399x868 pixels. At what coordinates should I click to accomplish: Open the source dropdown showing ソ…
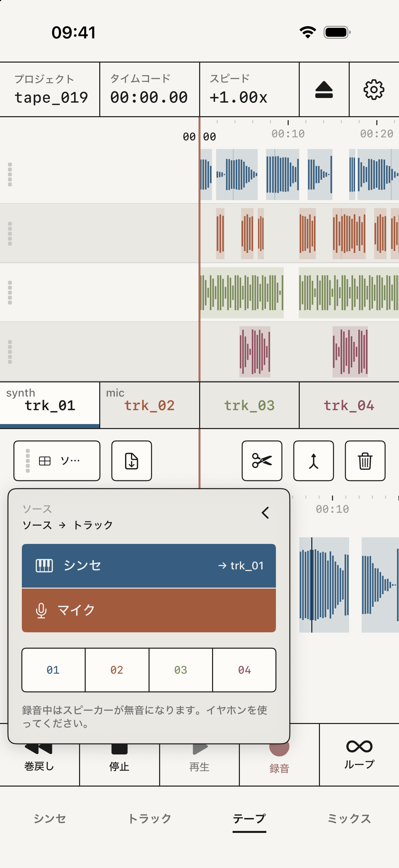click(x=57, y=460)
